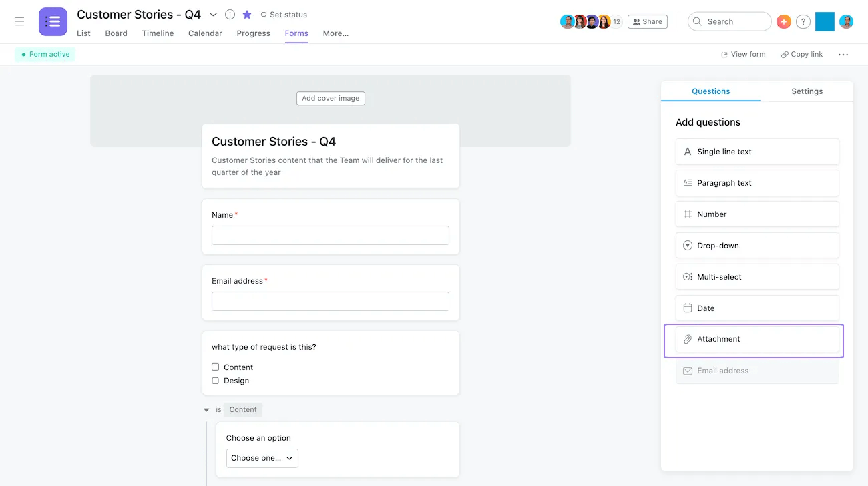
Task: Open the Choose one dropdown
Action: (262, 458)
